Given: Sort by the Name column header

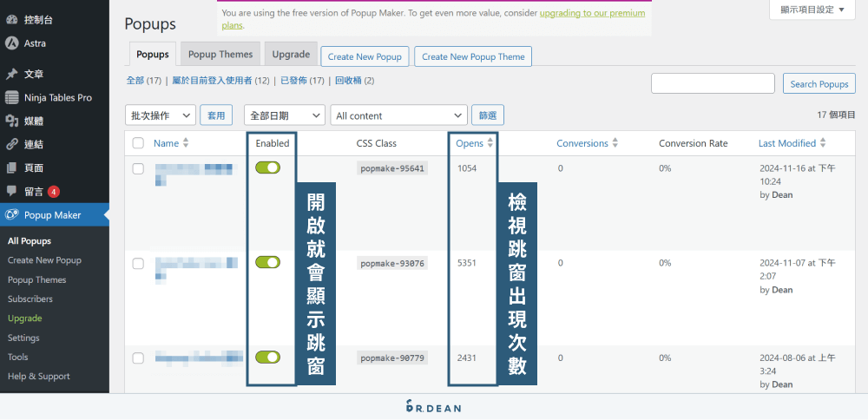Looking at the screenshot, I should [166, 143].
